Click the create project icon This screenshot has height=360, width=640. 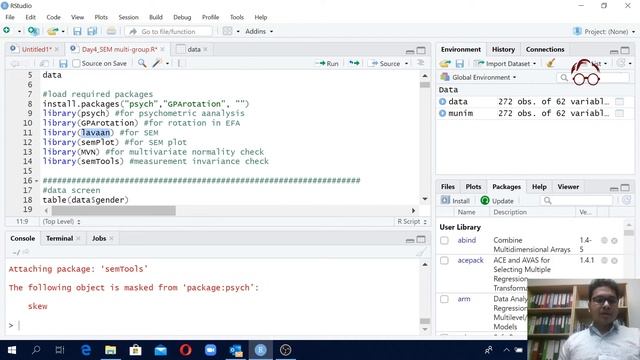pos(33,31)
